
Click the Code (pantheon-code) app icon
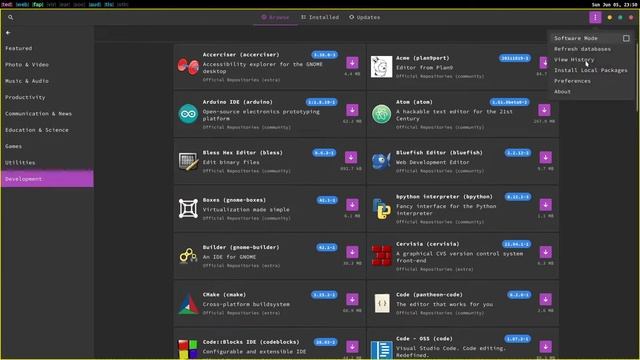(x=382, y=303)
